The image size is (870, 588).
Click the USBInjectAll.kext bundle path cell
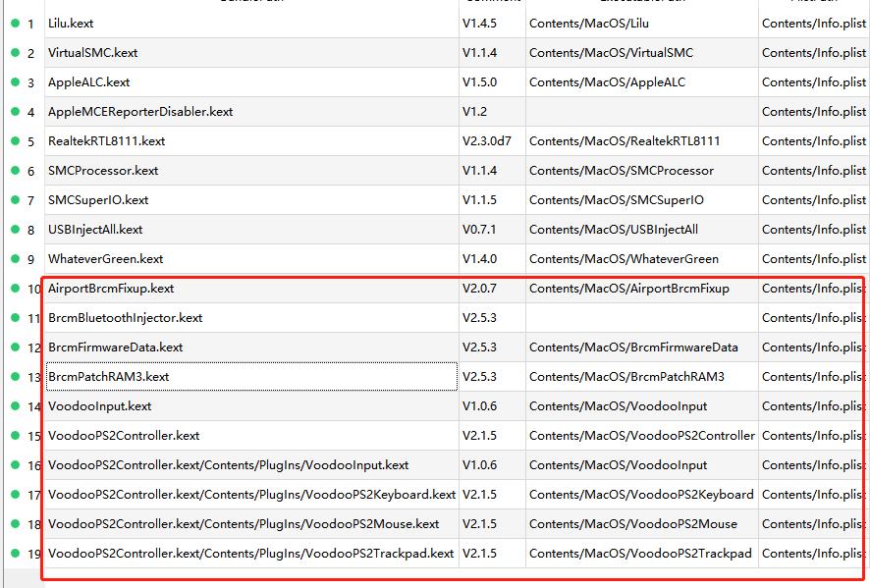click(x=251, y=229)
